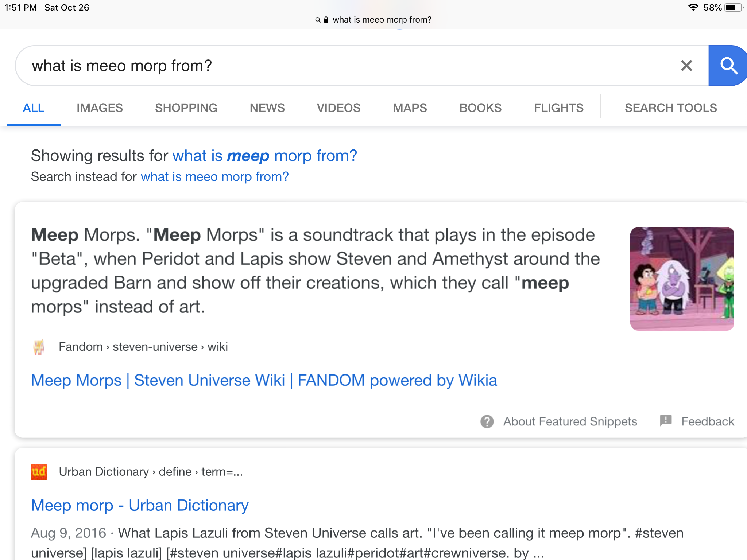The width and height of the screenshot is (747, 560).
Task: Open the Meep Morps Steven Universe Wiki link
Action: 264,381
